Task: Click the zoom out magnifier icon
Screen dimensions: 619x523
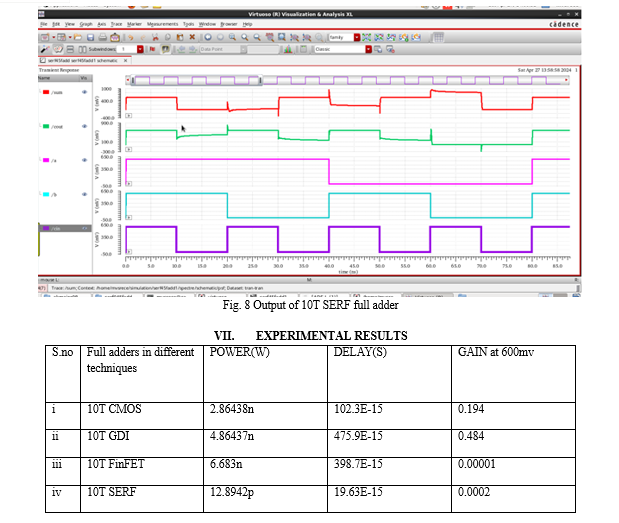Action: (257, 37)
